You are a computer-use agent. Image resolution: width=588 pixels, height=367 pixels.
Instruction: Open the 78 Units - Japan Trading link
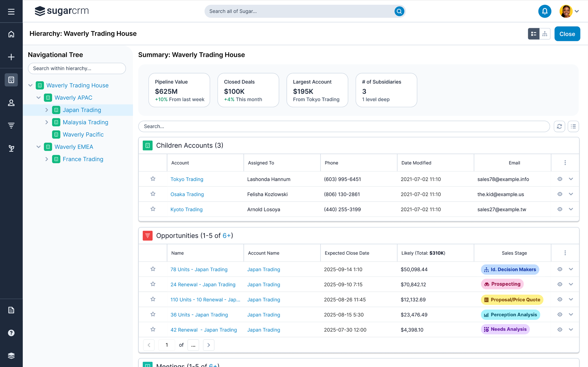click(x=199, y=269)
